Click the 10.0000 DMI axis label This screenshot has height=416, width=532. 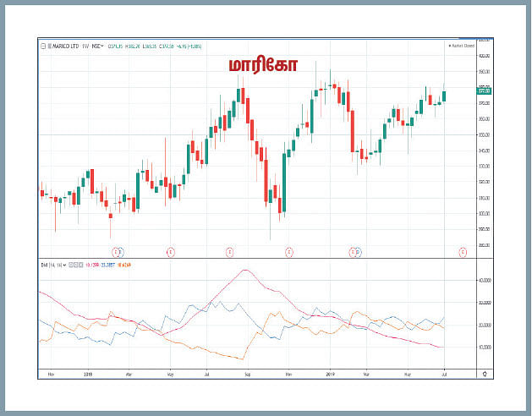485,348
